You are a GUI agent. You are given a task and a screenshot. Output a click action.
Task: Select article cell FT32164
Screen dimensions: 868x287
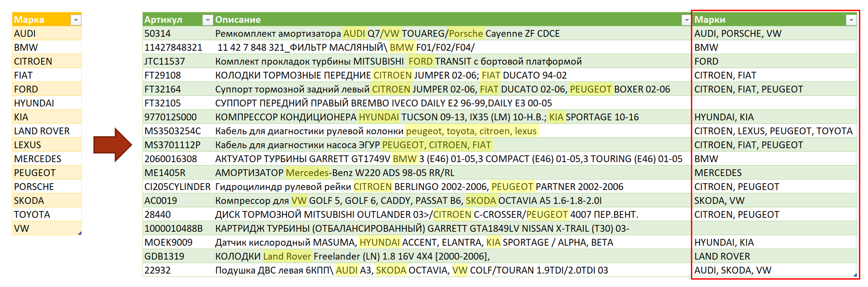[178, 89]
